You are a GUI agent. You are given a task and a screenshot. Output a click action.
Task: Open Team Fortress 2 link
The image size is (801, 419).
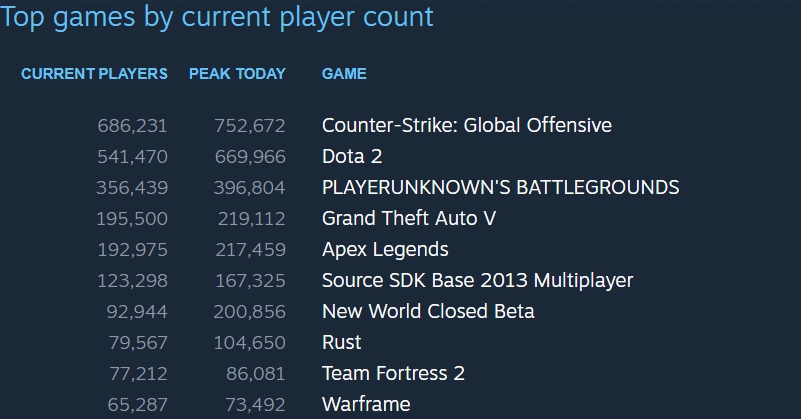[393, 373]
